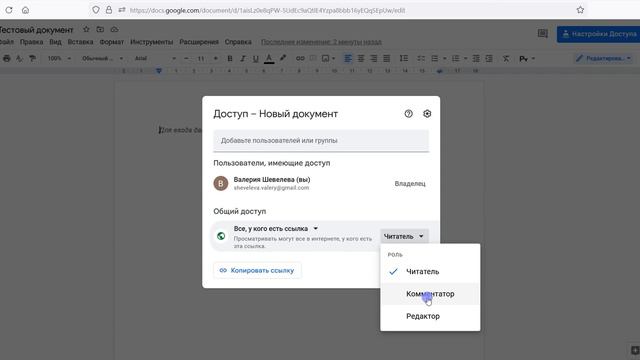Open share settings gear icon
The width and height of the screenshot is (640, 360).
click(x=427, y=114)
